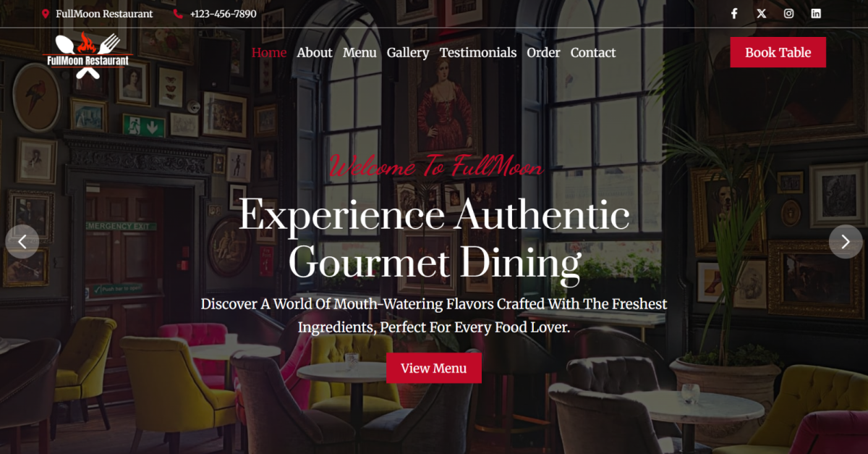Screen dimensions: 868x454
Task: Click the +123-456-7890 phone number
Action: [x=223, y=14]
